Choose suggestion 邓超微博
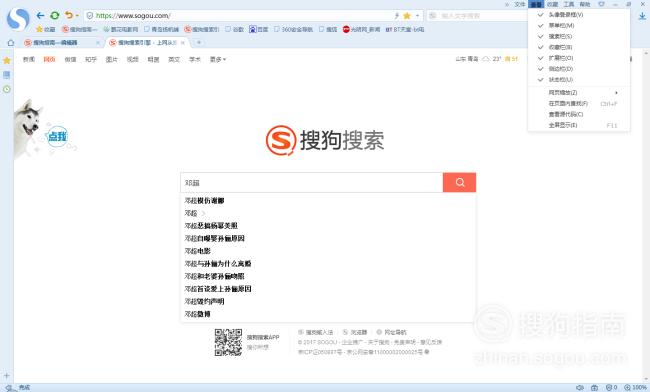This screenshot has width=650, height=392. (197, 314)
